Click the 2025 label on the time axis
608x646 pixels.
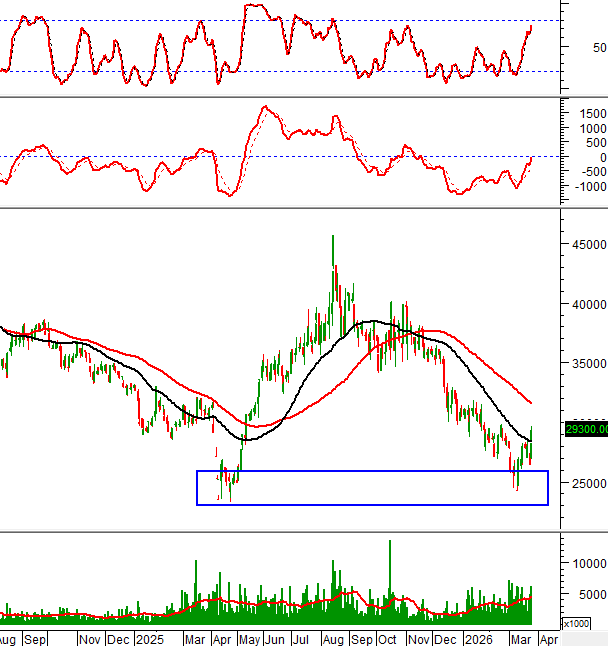coord(150,638)
